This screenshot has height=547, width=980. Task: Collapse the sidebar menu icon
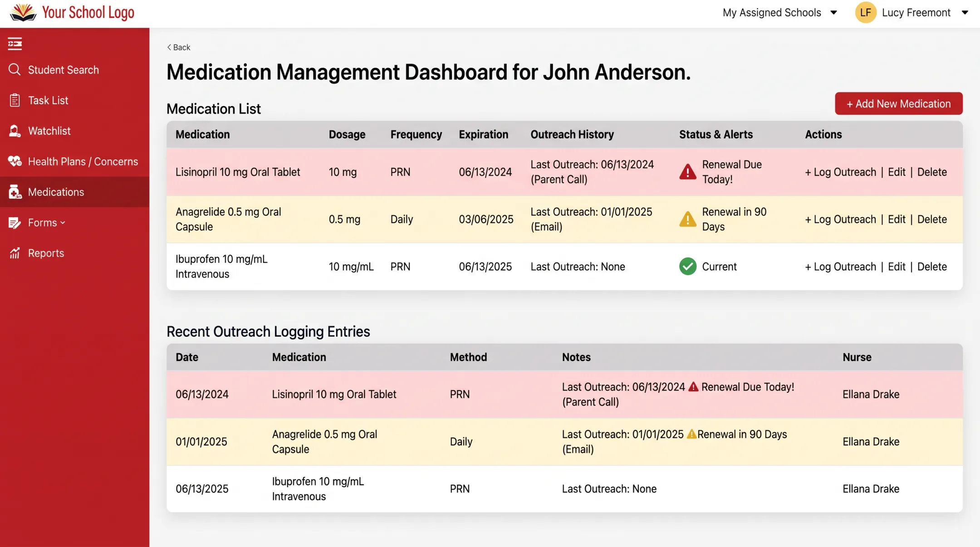pos(15,44)
